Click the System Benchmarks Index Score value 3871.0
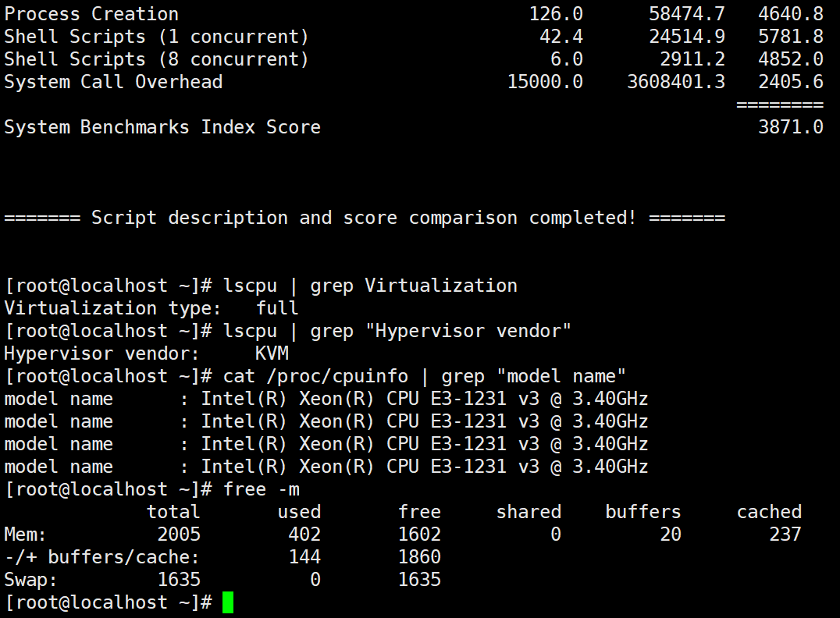Screen dimensions: 840x618 pyautogui.click(x=790, y=127)
